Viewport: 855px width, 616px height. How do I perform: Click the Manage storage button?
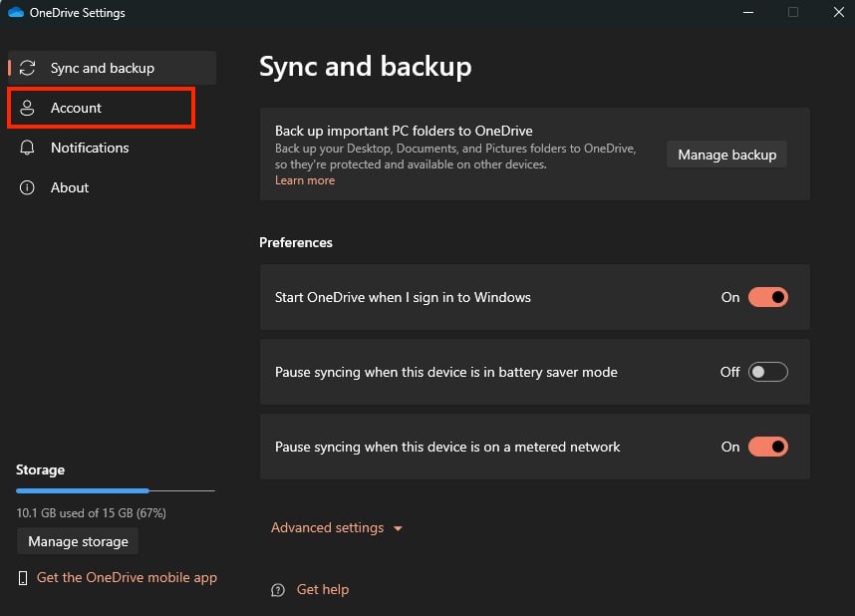78,541
